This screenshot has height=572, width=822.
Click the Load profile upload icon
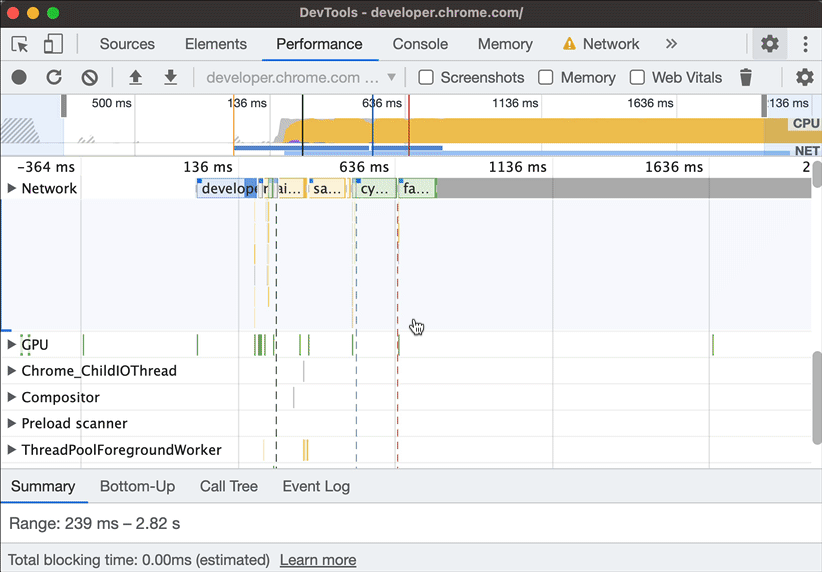(x=135, y=77)
